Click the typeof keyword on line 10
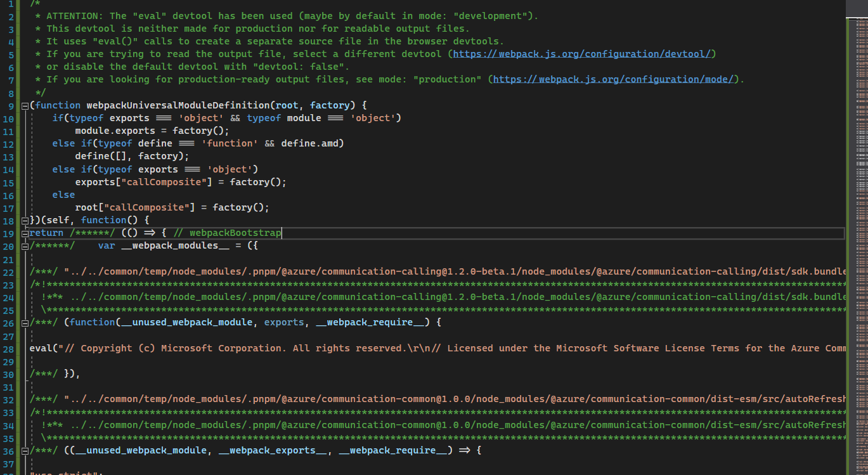 [86, 117]
